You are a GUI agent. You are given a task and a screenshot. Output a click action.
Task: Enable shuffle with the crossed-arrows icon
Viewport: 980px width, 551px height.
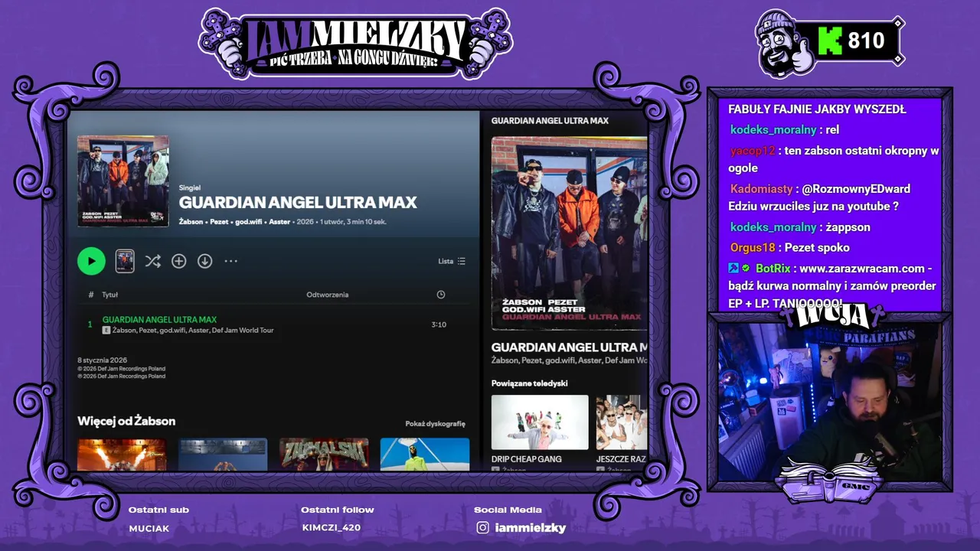pos(153,261)
